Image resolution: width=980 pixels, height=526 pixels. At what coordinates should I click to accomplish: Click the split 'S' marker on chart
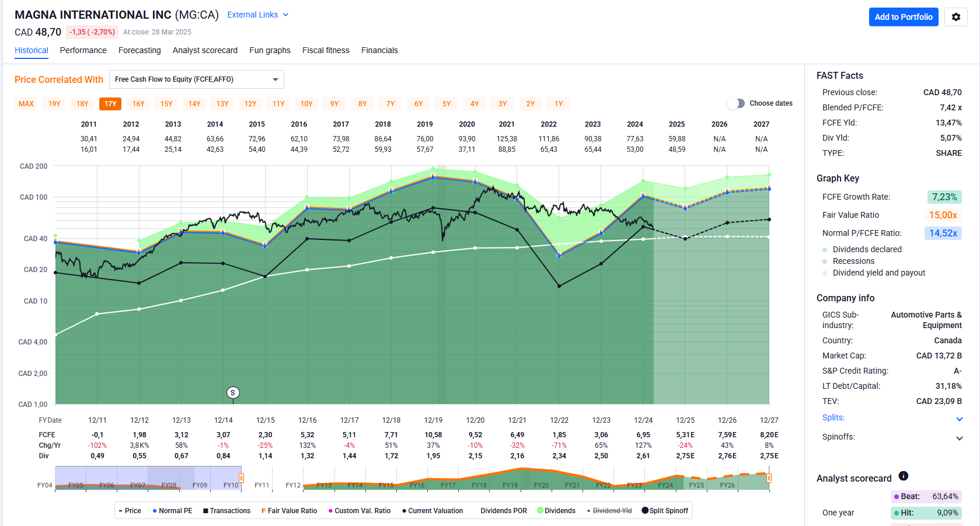pos(233,393)
